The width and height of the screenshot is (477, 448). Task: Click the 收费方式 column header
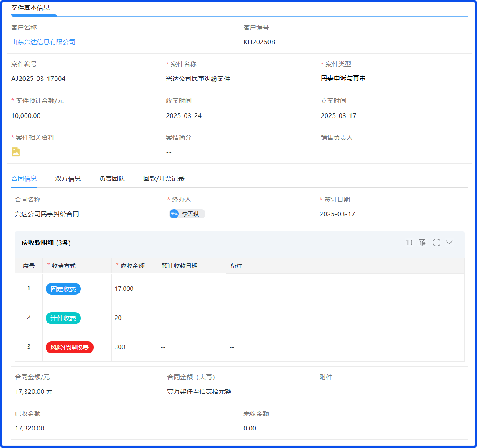tap(64, 266)
